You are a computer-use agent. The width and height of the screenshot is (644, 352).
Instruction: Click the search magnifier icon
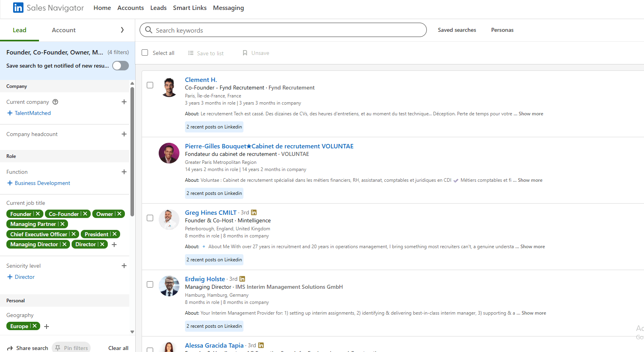(149, 30)
